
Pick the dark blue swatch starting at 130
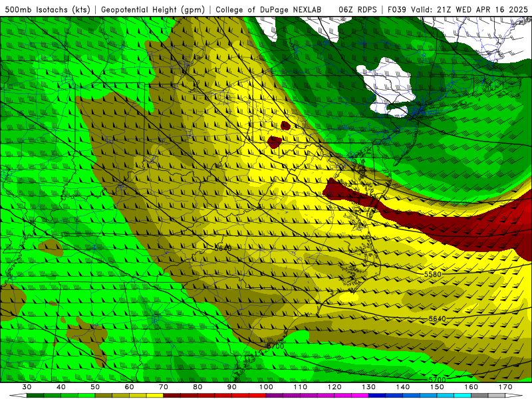pos(377,396)
